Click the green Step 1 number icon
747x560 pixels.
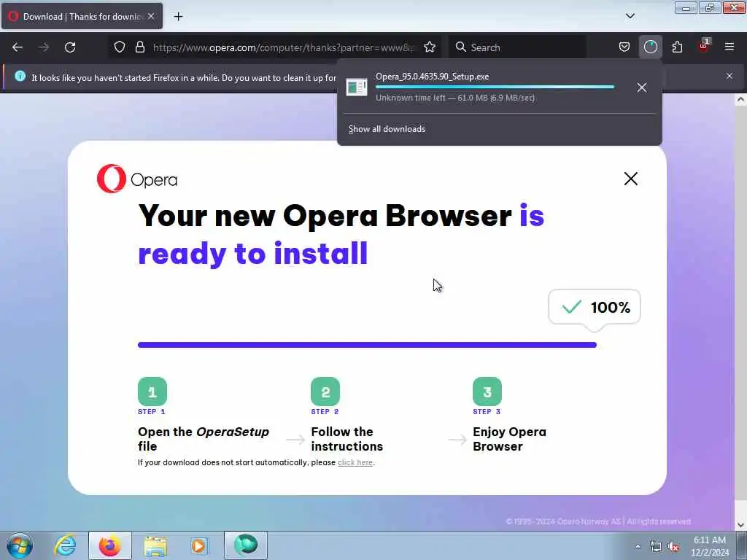(x=152, y=392)
